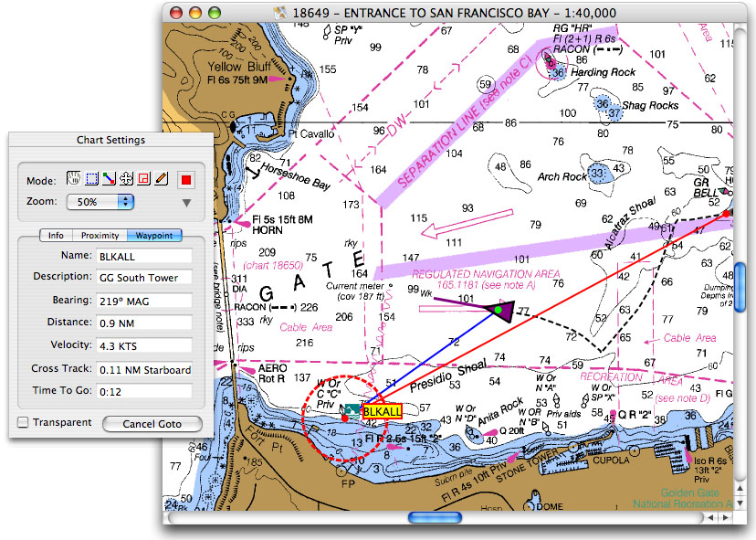Screen dimensions: 756x540
Task: Open the Proximity tab
Action: click(x=99, y=235)
